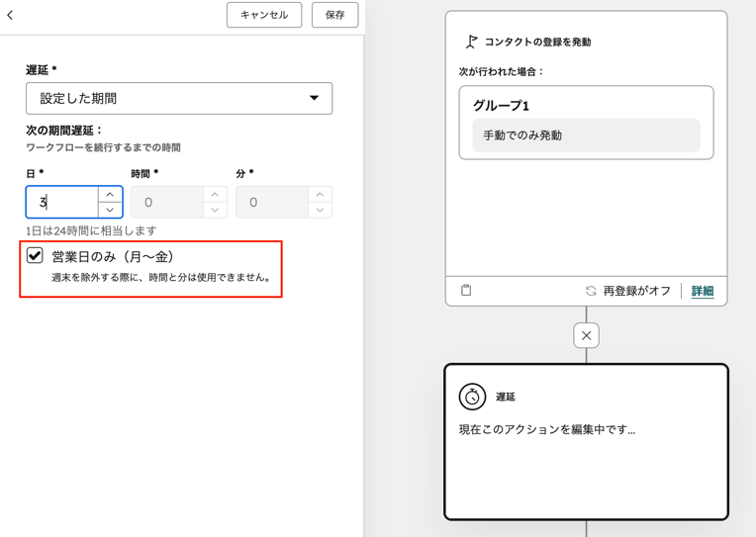Save the delay with 保存 button
The image size is (756, 537).
[x=335, y=15]
